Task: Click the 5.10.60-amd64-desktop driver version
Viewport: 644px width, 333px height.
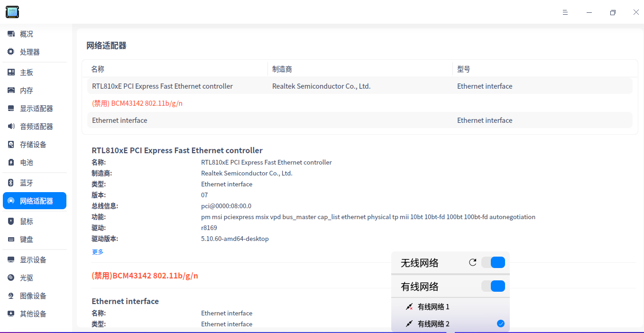Action: 235,239
